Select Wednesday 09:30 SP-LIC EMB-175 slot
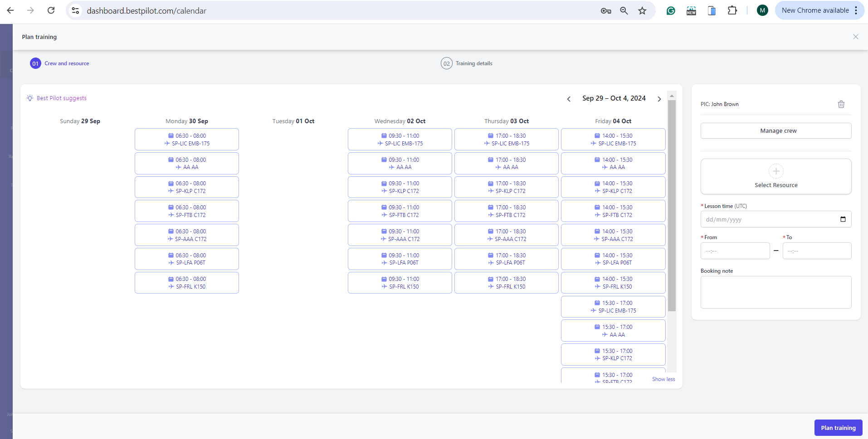This screenshot has width=868, height=439. click(400, 140)
